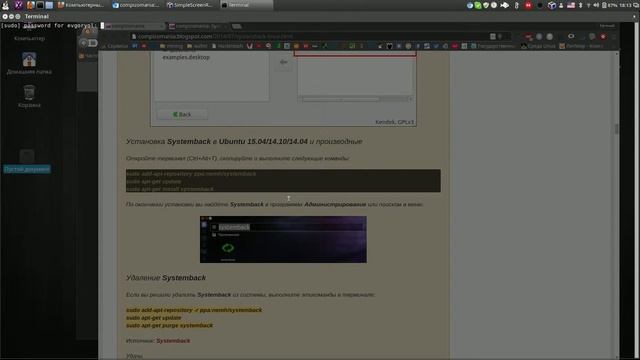Click examples.desktop in the file list

(x=186, y=57)
